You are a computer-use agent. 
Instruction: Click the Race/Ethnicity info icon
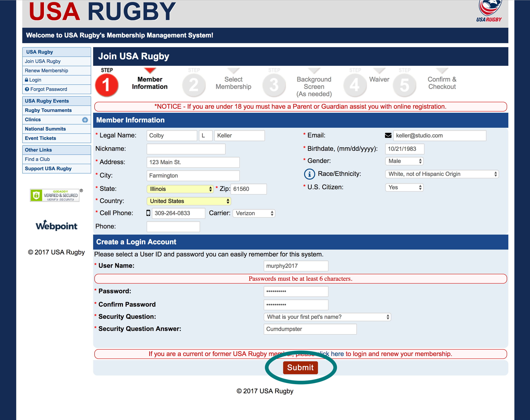pyautogui.click(x=310, y=174)
